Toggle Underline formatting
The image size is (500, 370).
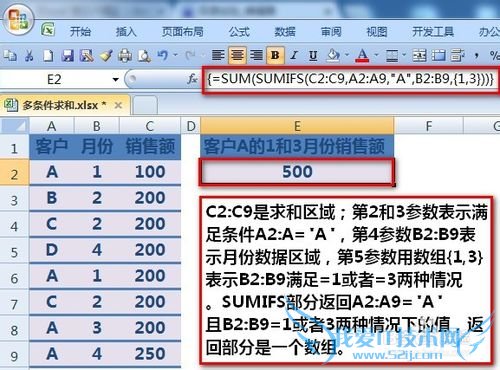[x=313, y=55]
